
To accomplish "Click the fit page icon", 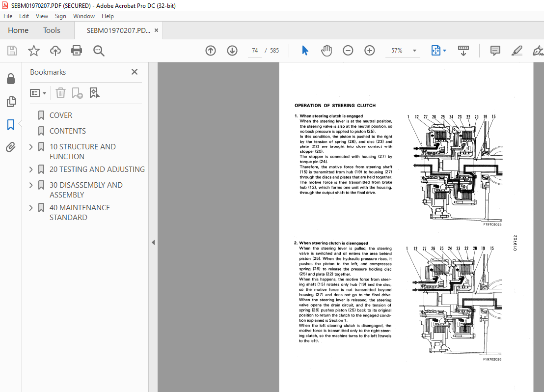I will (x=436, y=51).
